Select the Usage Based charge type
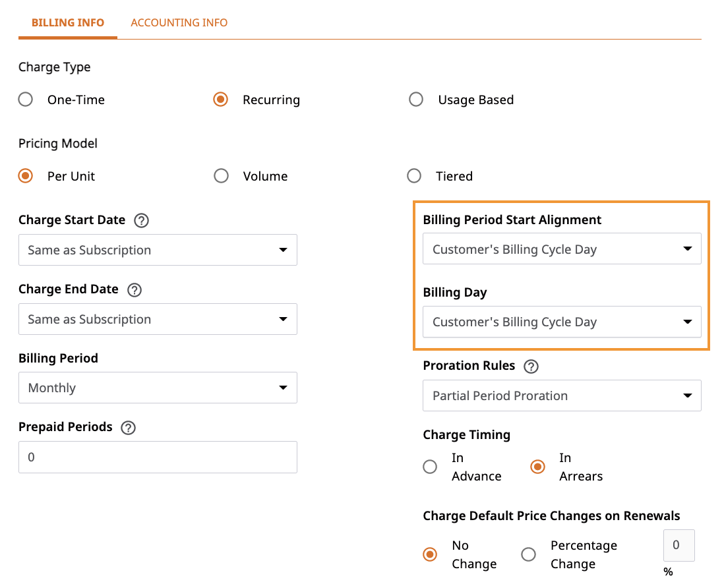This screenshot has width=724, height=588. coord(416,100)
